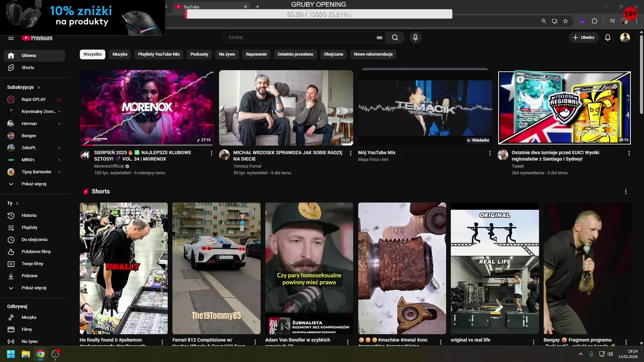Expand Pokaż więcej under Ty section
644x362 pixels.
coord(35,288)
